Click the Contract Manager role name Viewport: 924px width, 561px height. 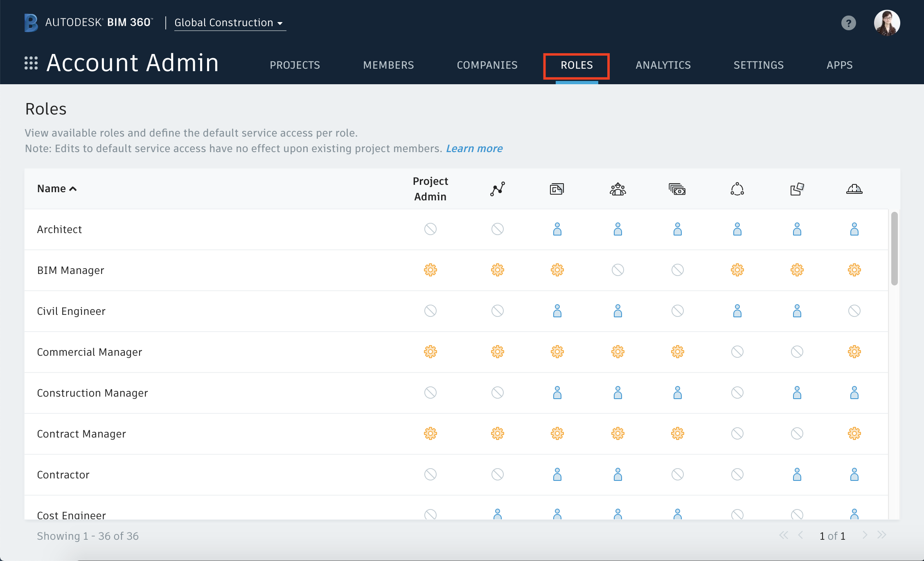point(81,434)
